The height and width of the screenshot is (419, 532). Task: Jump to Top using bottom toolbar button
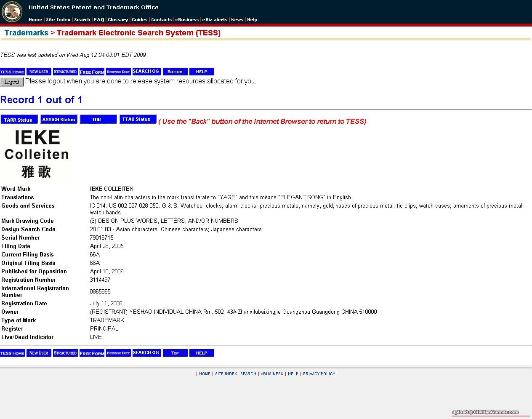click(x=175, y=353)
